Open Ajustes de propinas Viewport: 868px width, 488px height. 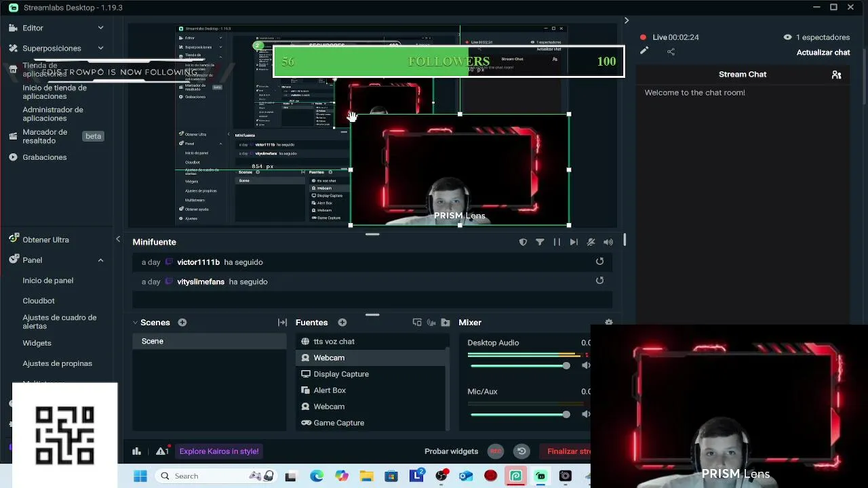(x=57, y=363)
